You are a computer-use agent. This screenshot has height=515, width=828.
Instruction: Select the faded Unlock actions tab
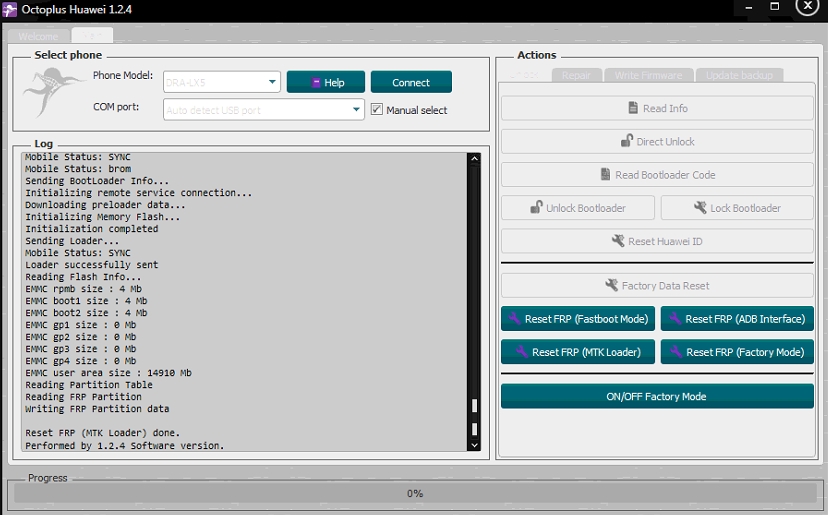click(525, 74)
